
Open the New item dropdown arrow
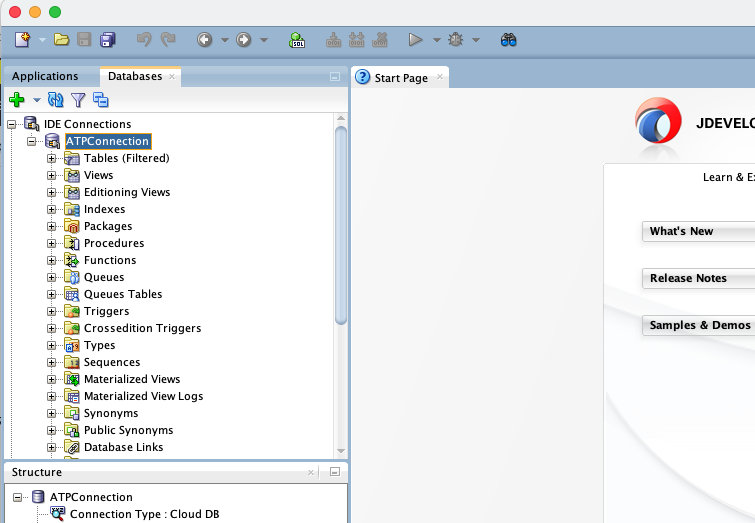pos(42,40)
